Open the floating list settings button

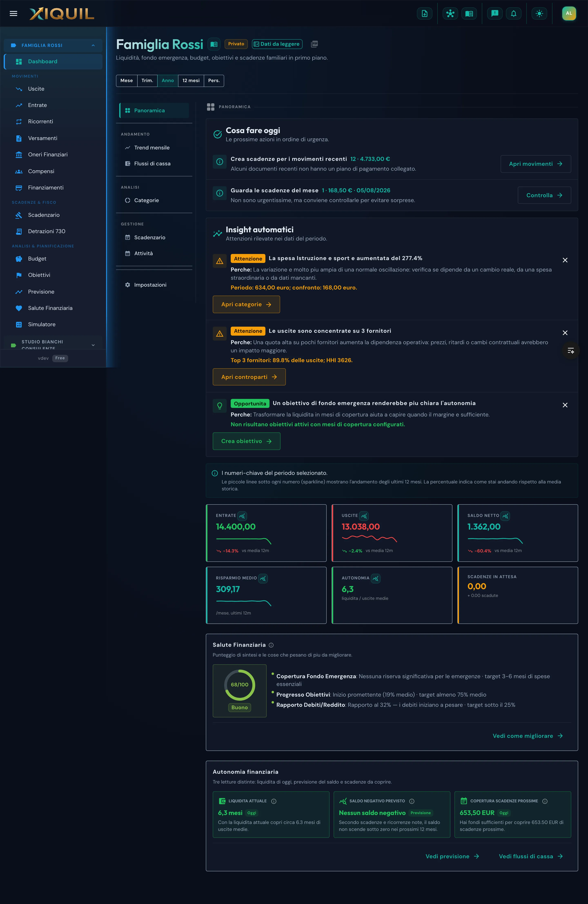(x=570, y=351)
